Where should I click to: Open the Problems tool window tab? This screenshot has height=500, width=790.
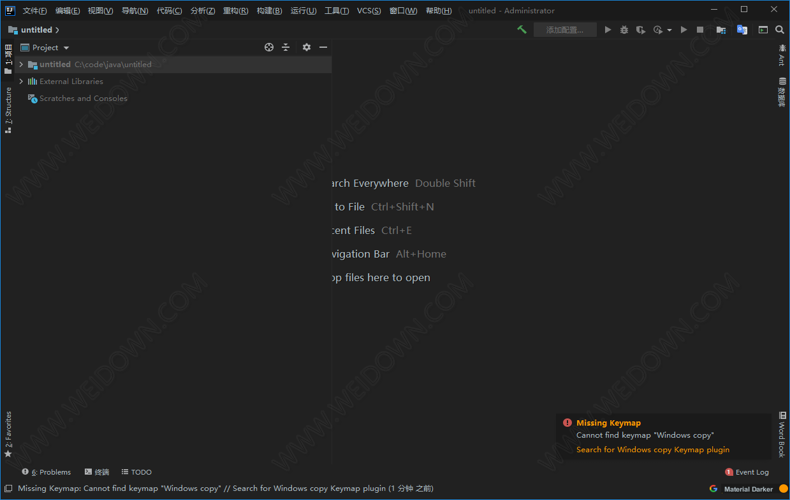[46, 472]
